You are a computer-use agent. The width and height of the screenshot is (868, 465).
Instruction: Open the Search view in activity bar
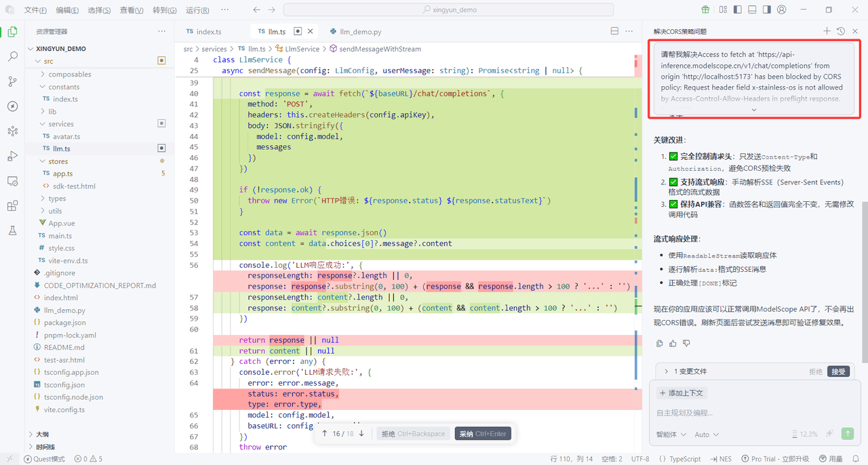pos(12,57)
